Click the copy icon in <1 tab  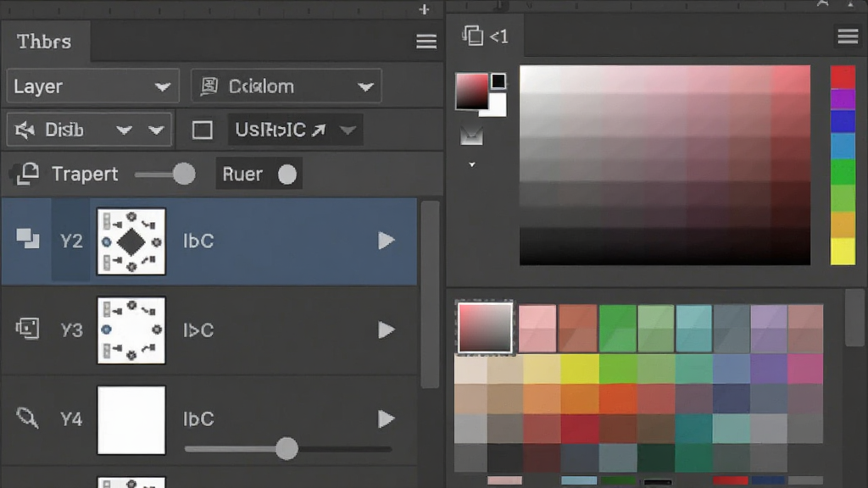tap(472, 36)
